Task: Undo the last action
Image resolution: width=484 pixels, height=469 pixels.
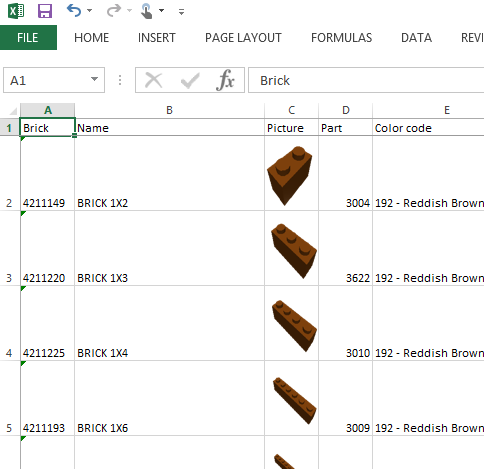Action: point(74,11)
